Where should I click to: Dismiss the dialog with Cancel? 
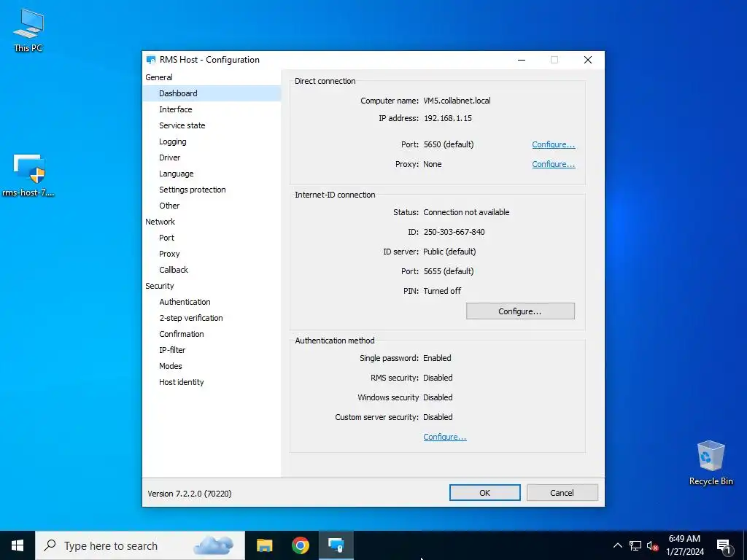[x=562, y=493]
